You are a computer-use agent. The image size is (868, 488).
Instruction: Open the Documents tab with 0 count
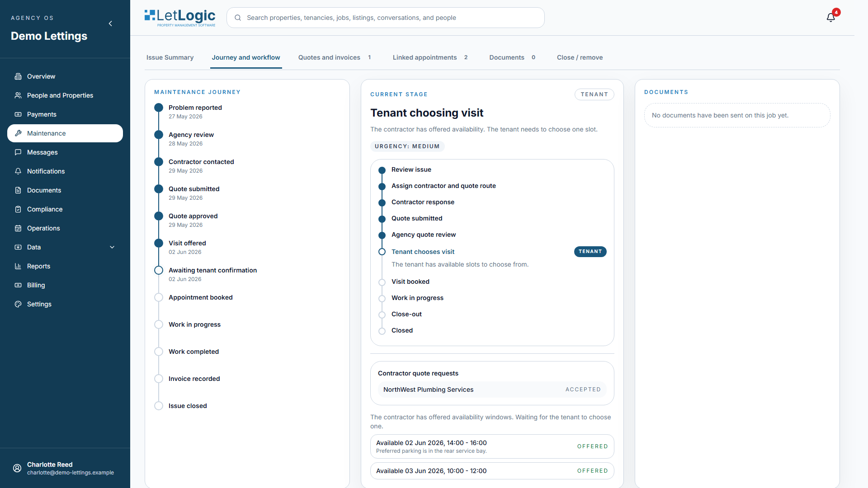pyautogui.click(x=512, y=57)
